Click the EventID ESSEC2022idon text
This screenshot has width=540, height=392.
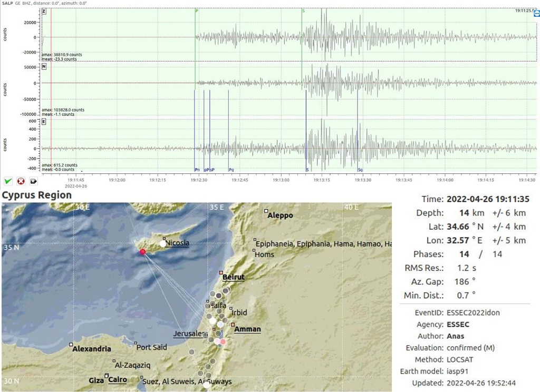tap(472, 312)
